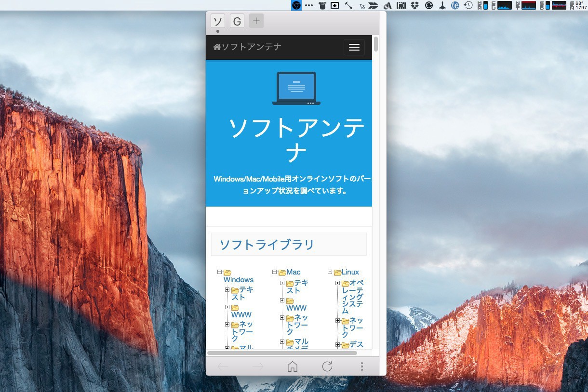Click the download box menu bar icon
Screen dimensions: 588x392
tap(334, 5)
